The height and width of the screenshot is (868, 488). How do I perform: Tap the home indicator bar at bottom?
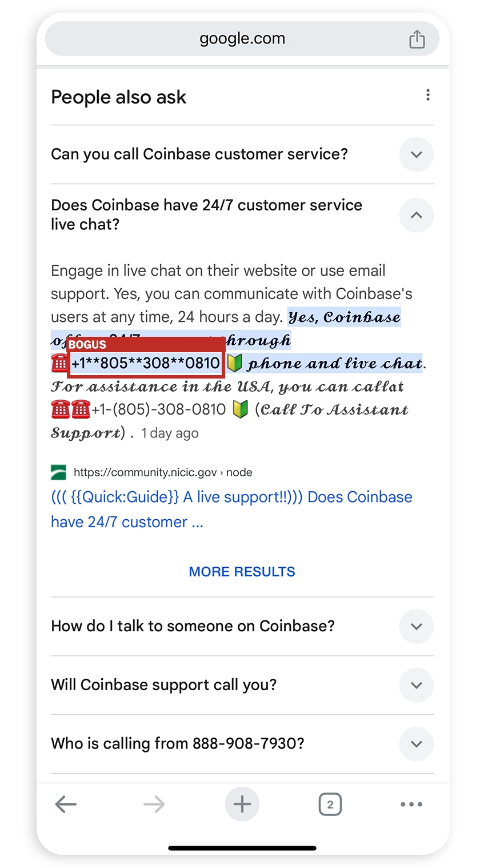242,848
